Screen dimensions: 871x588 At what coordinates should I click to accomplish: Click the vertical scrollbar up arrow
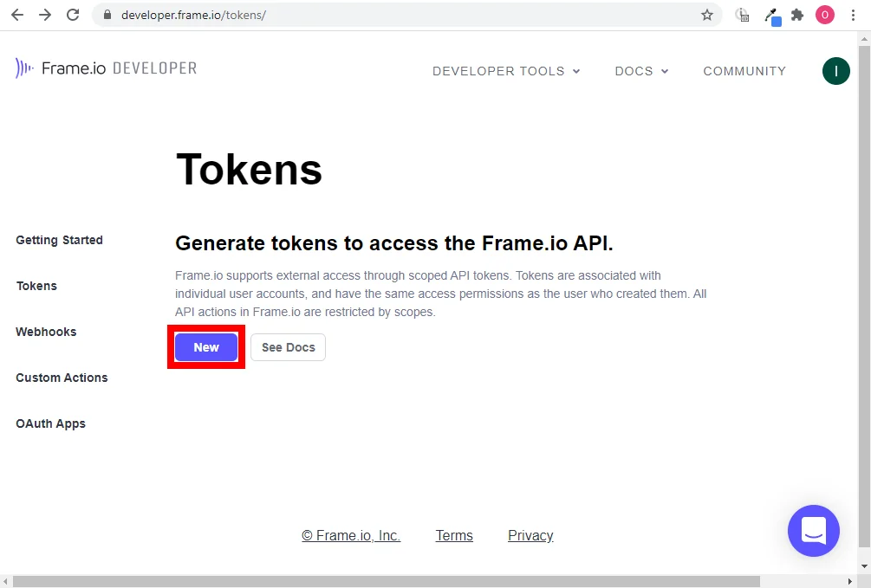coord(864,39)
